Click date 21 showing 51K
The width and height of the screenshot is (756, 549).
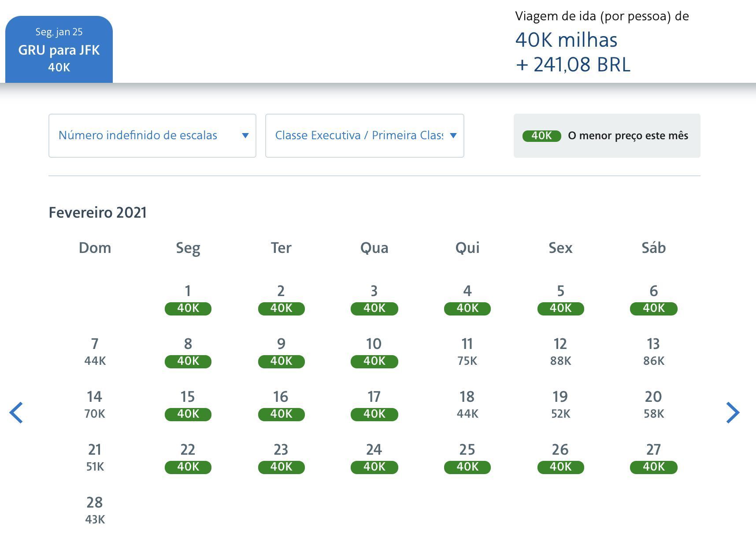click(95, 458)
